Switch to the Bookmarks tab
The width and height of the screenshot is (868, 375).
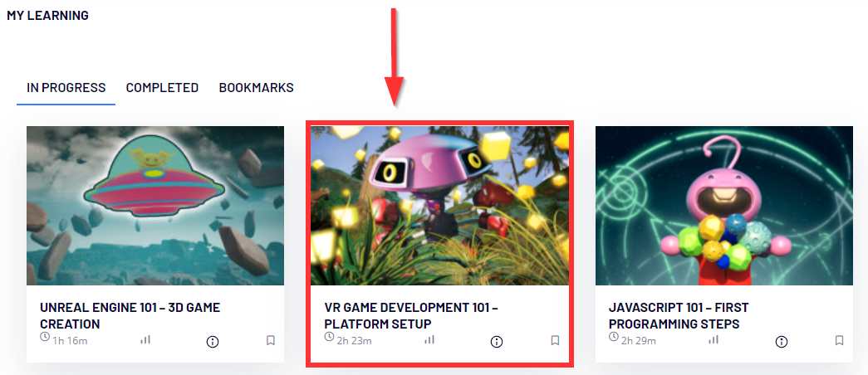pyautogui.click(x=257, y=87)
